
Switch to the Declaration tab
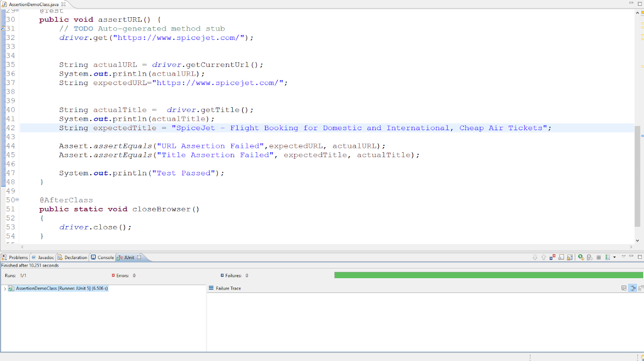(x=72, y=257)
